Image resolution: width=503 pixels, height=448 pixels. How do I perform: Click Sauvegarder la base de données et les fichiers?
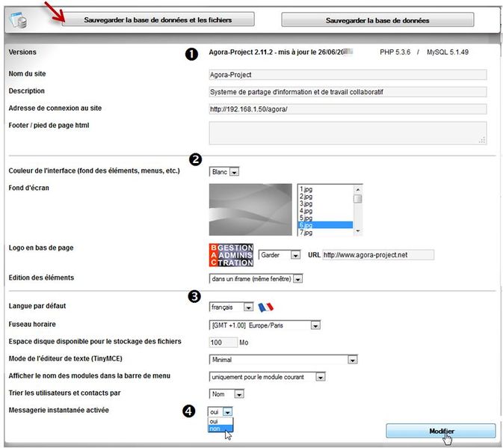(158, 20)
